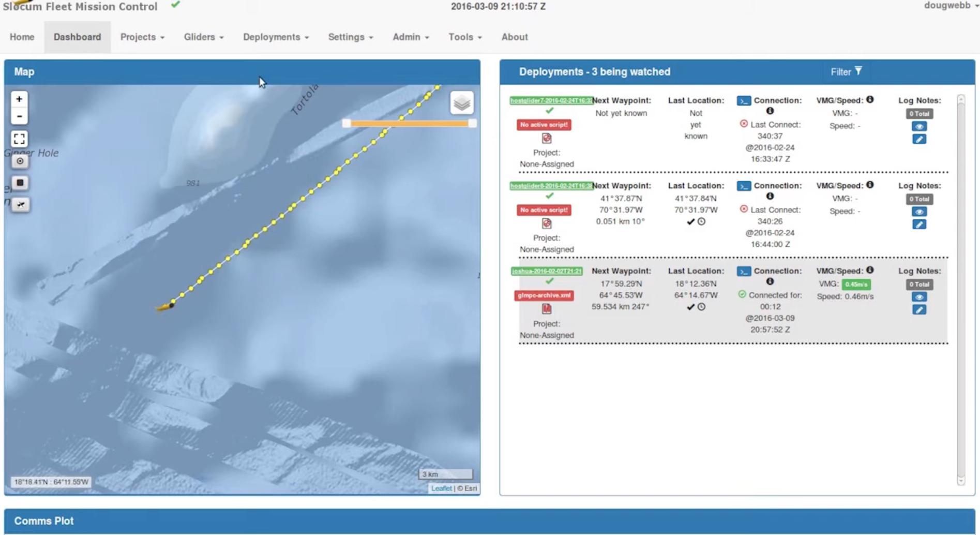Click the deployments panel scrollbar
The height and width of the screenshot is (535, 980).
click(961, 290)
